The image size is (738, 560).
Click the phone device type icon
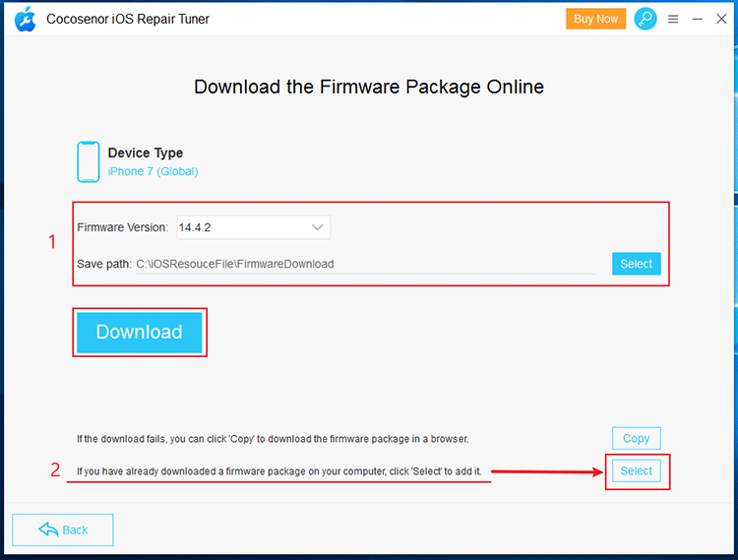(x=88, y=161)
